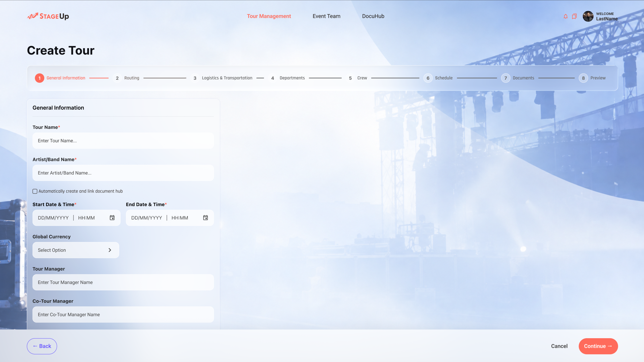
Task: Open the Event Team menu
Action: [x=326, y=16]
